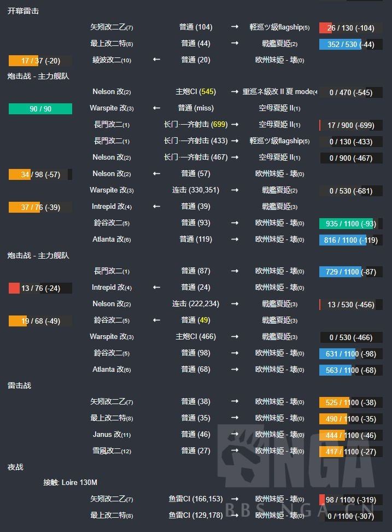Select the left arrow beside 綾波改二

[x=156, y=60]
